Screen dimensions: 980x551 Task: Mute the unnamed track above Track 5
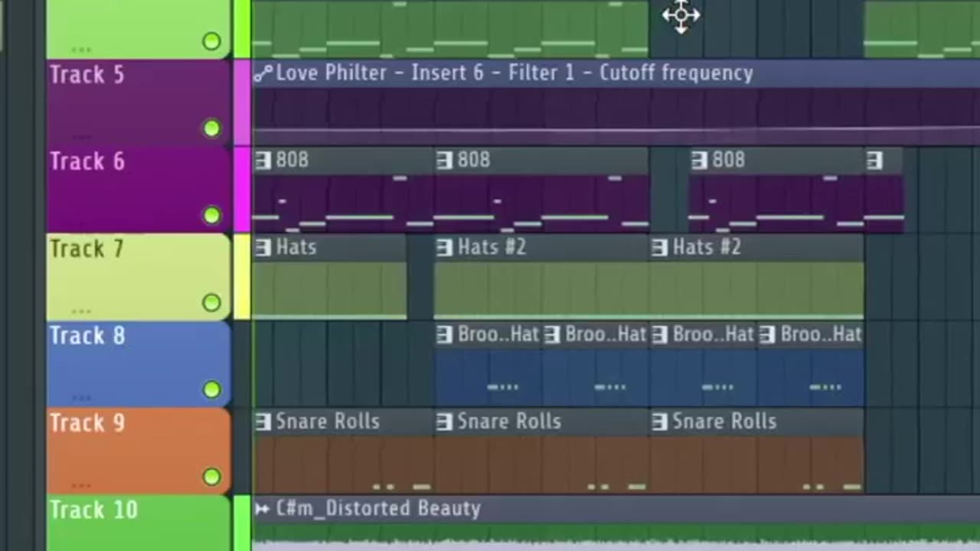[x=212, y=41]
